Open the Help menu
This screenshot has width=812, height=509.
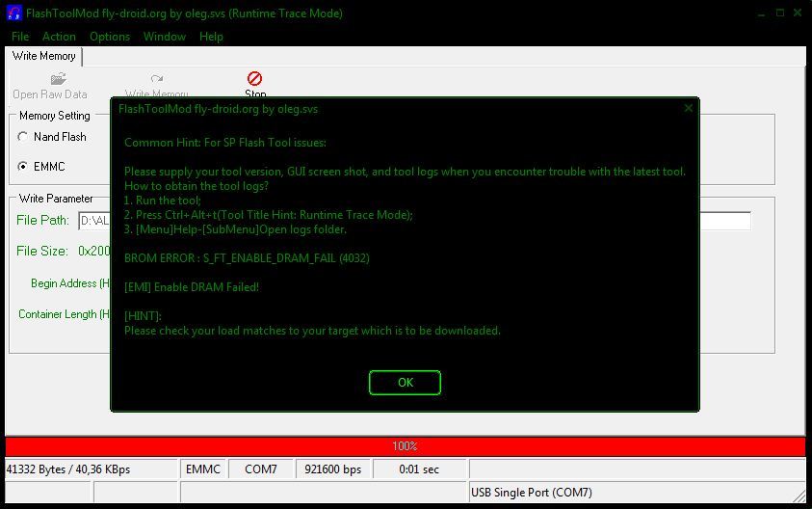[211, 37]
